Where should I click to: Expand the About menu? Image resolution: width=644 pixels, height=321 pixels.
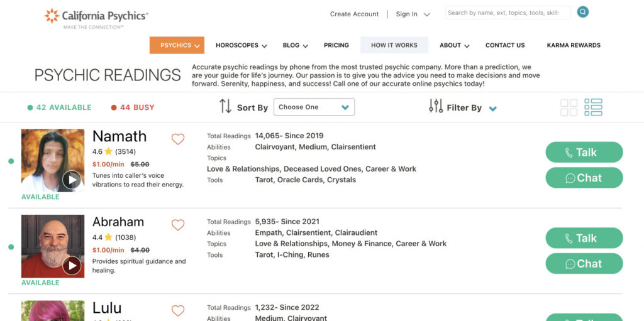point(454,46)
